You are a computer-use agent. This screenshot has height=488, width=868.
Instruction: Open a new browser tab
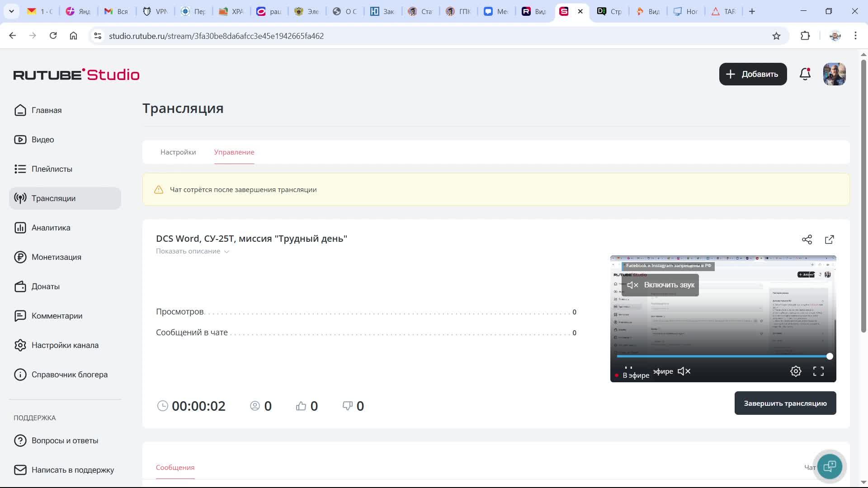pos(752,11)
